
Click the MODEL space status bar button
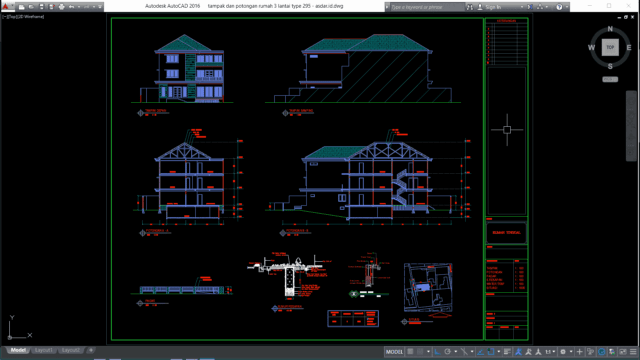tap(394, 352)
